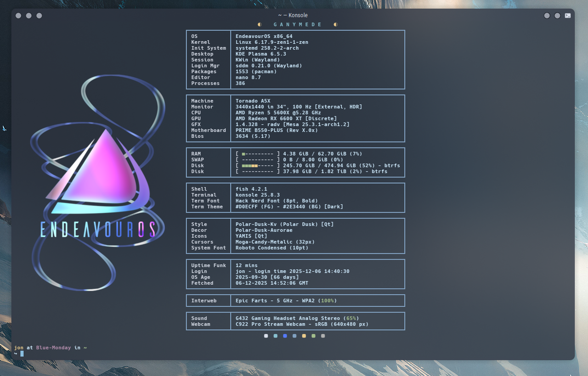The width and height of the screenshot is (588, 376).
Task: Click the 'C922 Pro Stream Webcam' line
Action: pos(302,324)
